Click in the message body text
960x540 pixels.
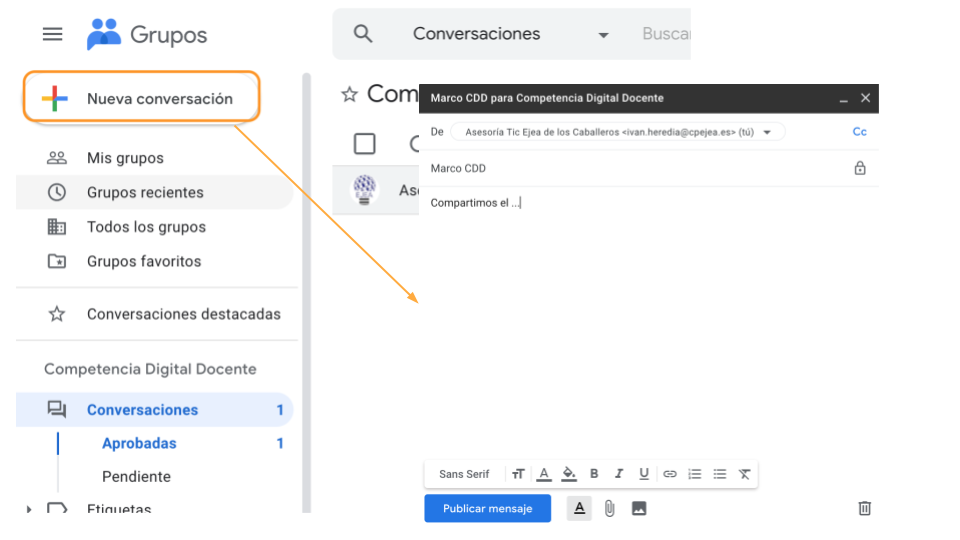[x=476, y=203]
